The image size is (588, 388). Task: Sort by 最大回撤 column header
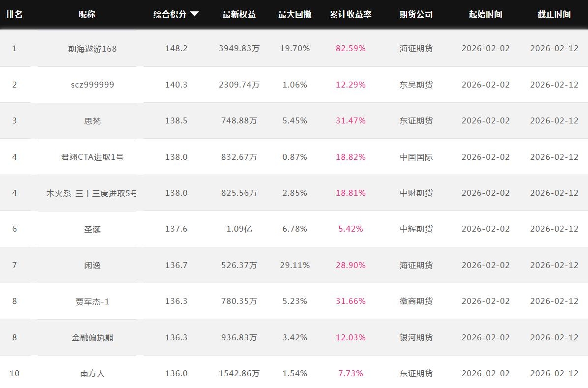coord(294,14)
